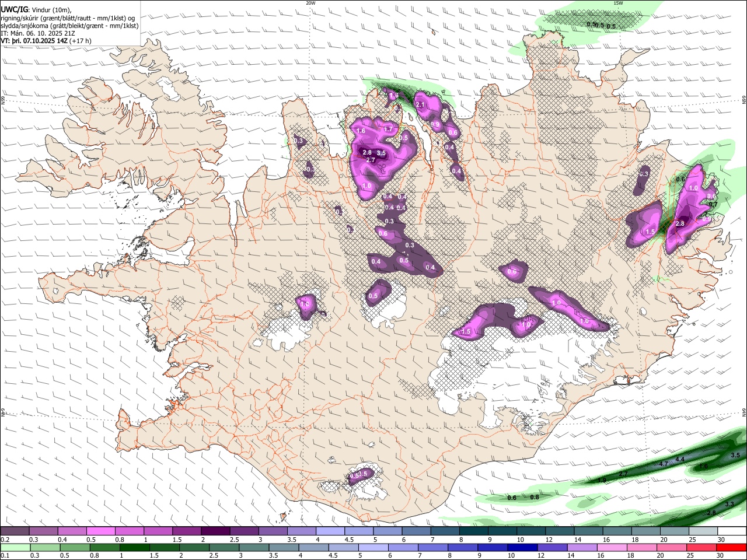
Task: Click the 1.7 snowfall value label
Action: 389,129
